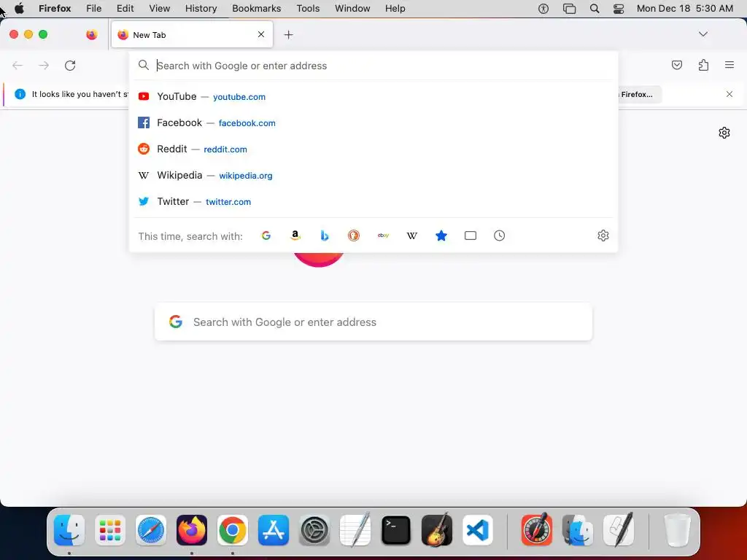Open the Firefox application menu in menu bar
The width and height of the screenshot is (747, 560).
coord(55,9)
